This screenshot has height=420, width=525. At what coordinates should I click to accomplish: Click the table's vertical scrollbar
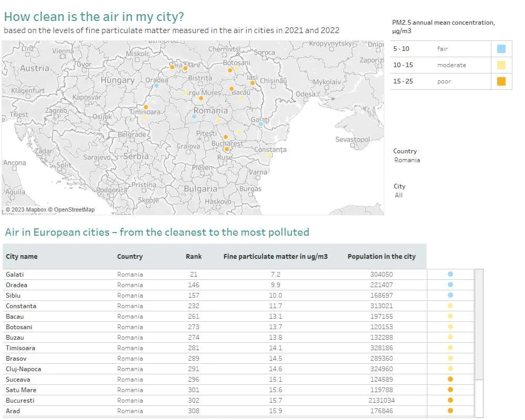click(479, 325)
